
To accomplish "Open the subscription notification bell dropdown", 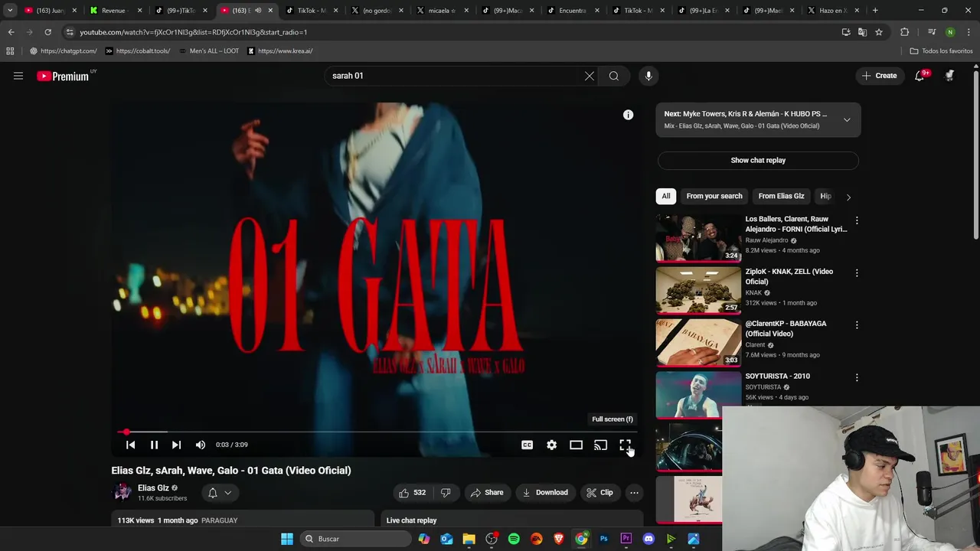I will click(220, 493).
